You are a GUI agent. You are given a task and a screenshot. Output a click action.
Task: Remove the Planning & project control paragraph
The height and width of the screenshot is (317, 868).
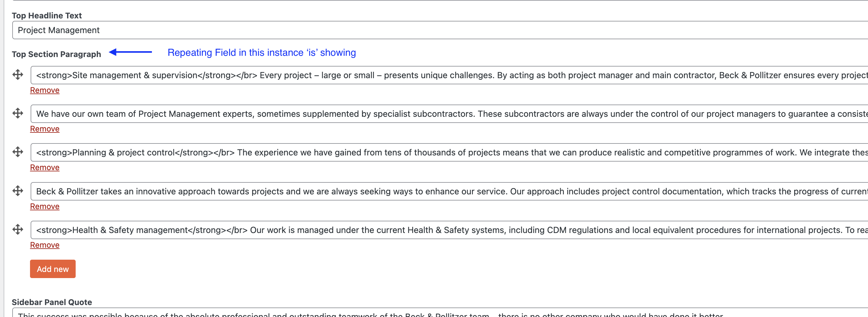coord(45,168)
